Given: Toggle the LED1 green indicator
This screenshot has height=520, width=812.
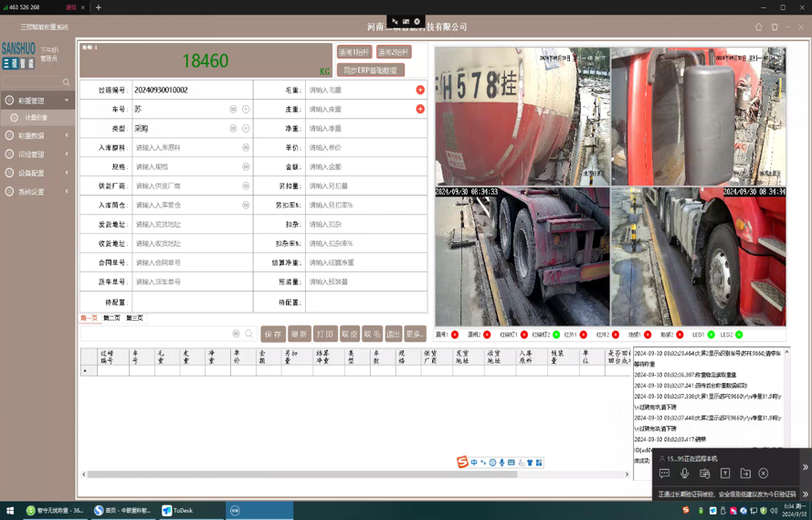Looking at the screenshot, I should [x=710, y=335].
